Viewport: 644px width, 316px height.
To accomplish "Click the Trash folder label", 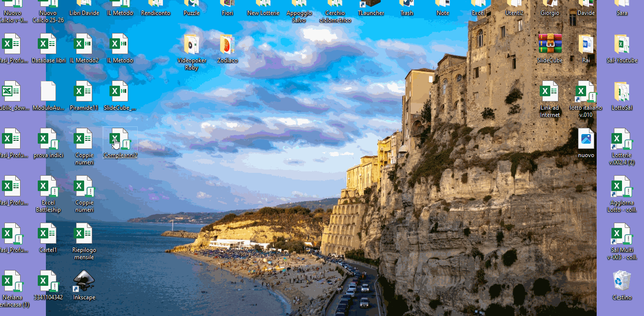I will pos(407,13).
